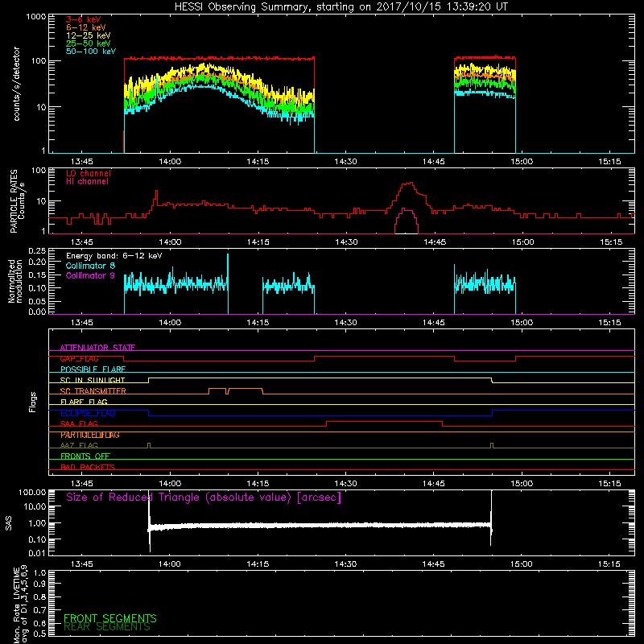Select the 3-6 keV legend label
The height and width of the screenshot is (644, 644).
coord(84,19)
